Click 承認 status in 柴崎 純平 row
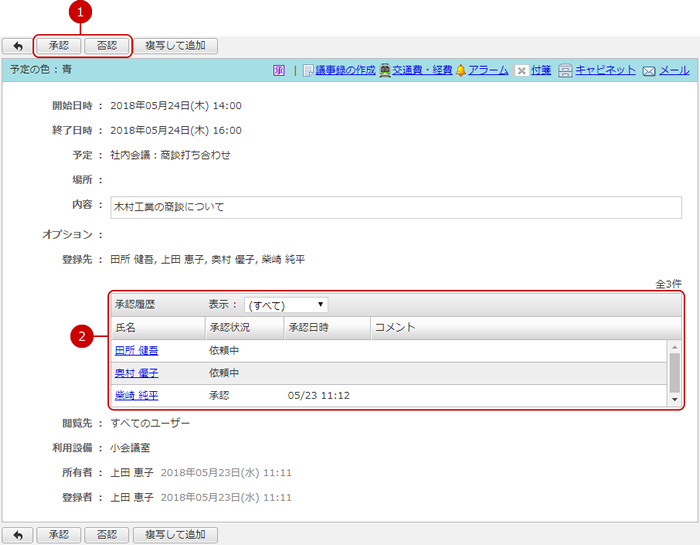 [x=219, y=396]
